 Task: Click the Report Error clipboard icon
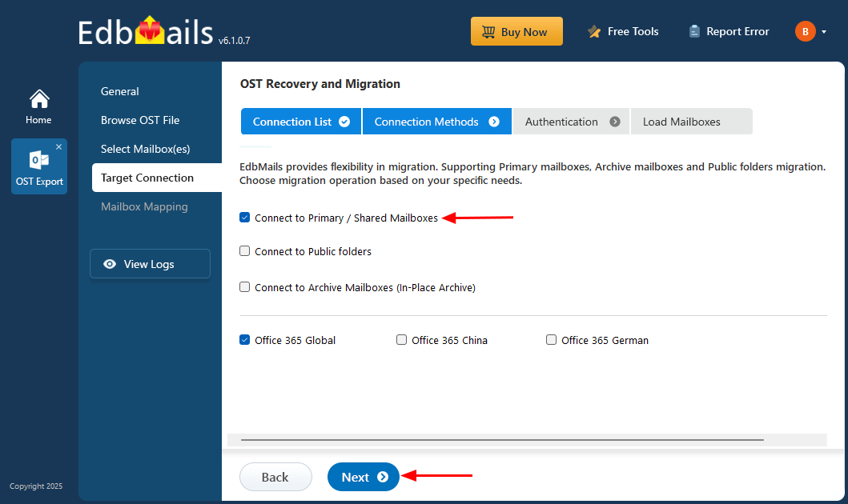694,31
